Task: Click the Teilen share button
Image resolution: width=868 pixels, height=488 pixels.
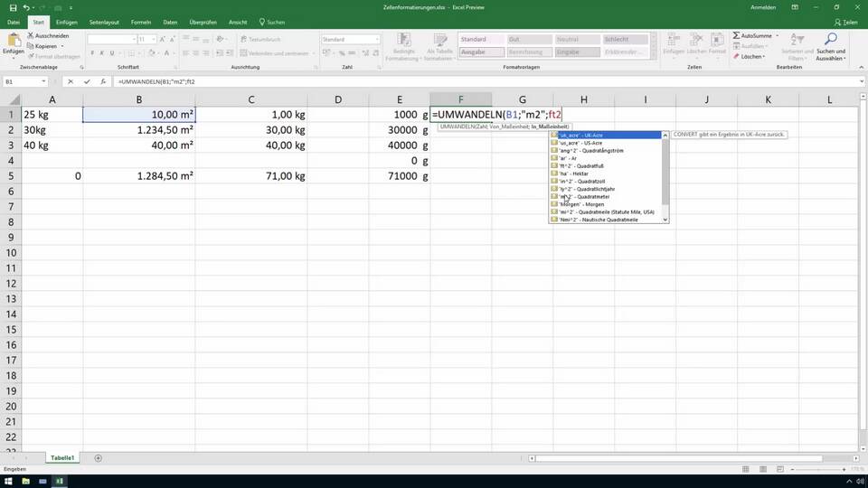Action: coord(847,21)
